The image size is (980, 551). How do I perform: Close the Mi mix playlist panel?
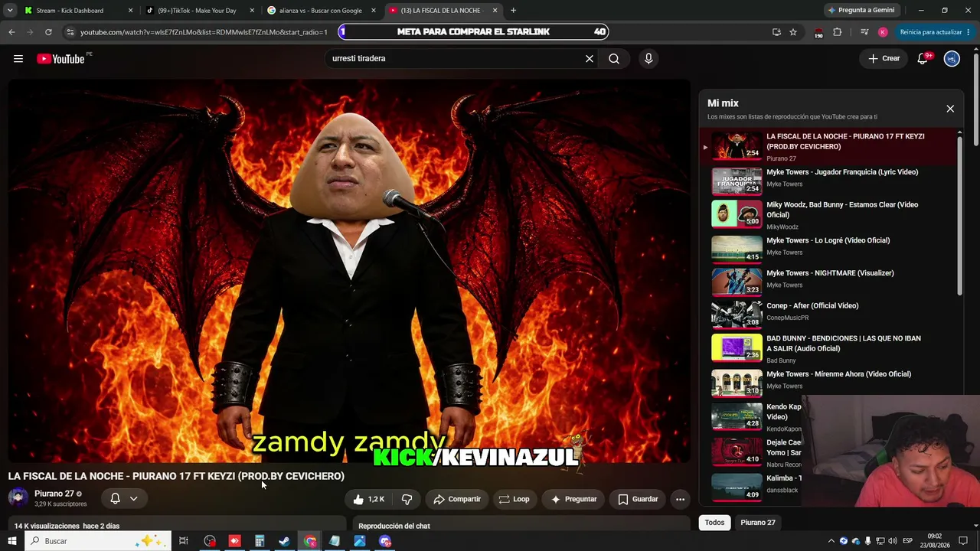(x=950, y=109)
